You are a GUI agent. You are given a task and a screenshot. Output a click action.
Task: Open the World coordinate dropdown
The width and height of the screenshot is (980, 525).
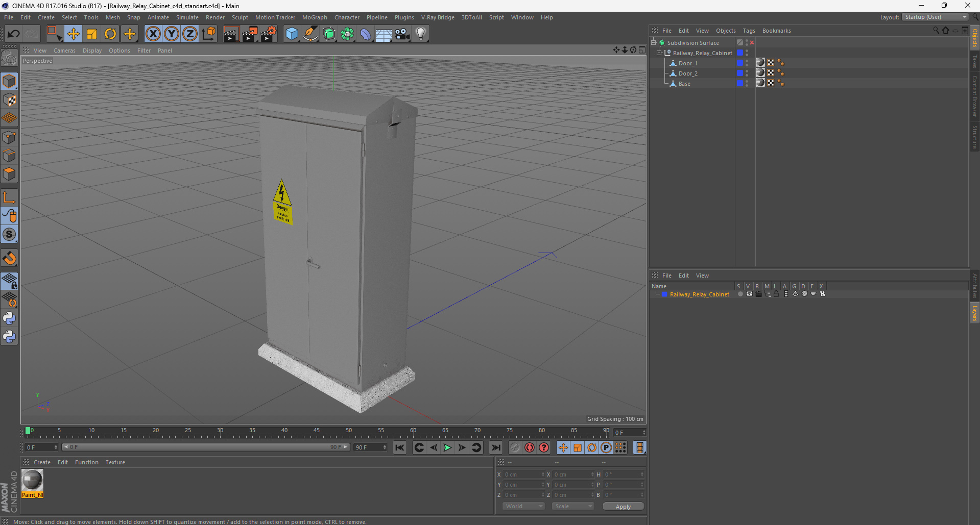523,506
